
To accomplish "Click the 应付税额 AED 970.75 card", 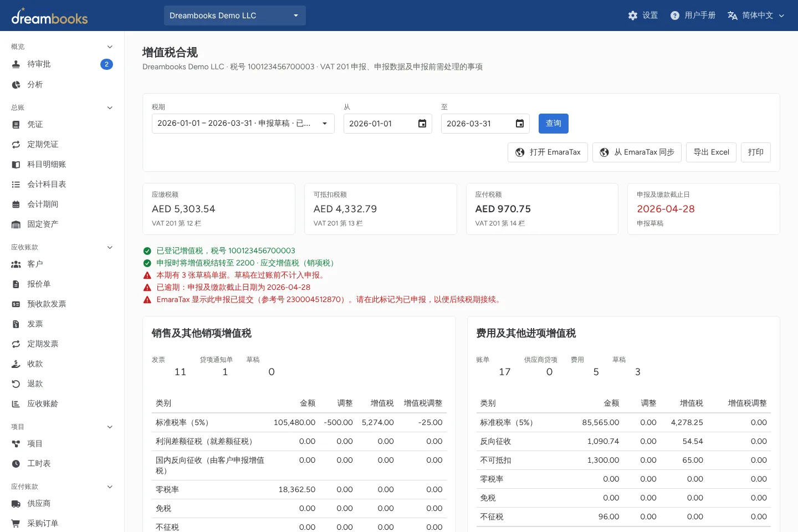I will [542, 209].
